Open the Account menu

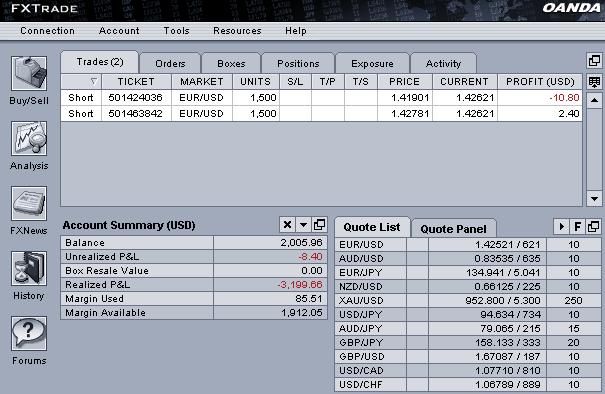tap(119, 31)
